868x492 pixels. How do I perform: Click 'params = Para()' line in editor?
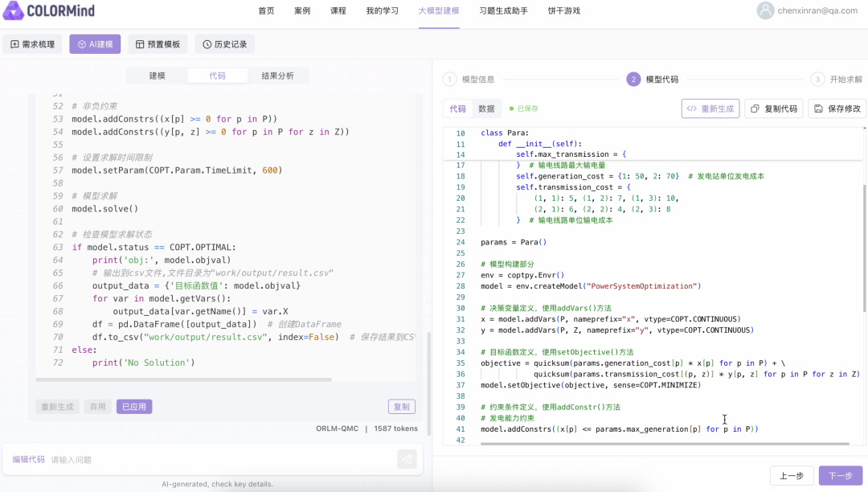(513, 242)
